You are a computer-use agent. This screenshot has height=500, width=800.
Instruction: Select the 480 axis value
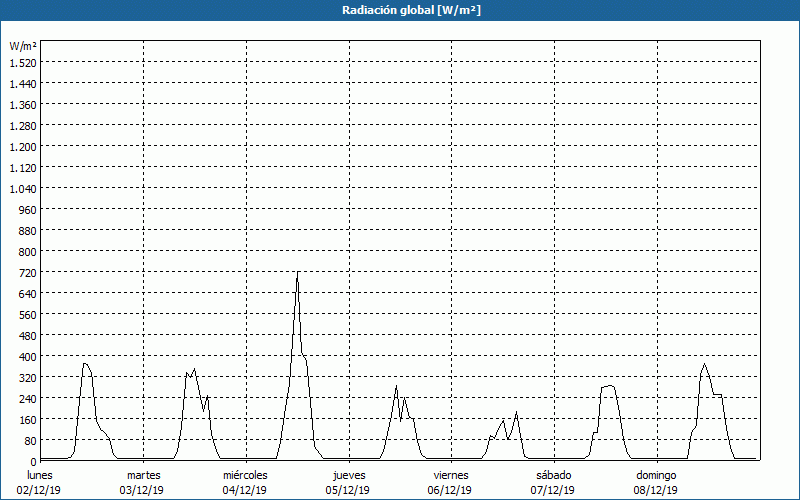click(x=28, y=335)
